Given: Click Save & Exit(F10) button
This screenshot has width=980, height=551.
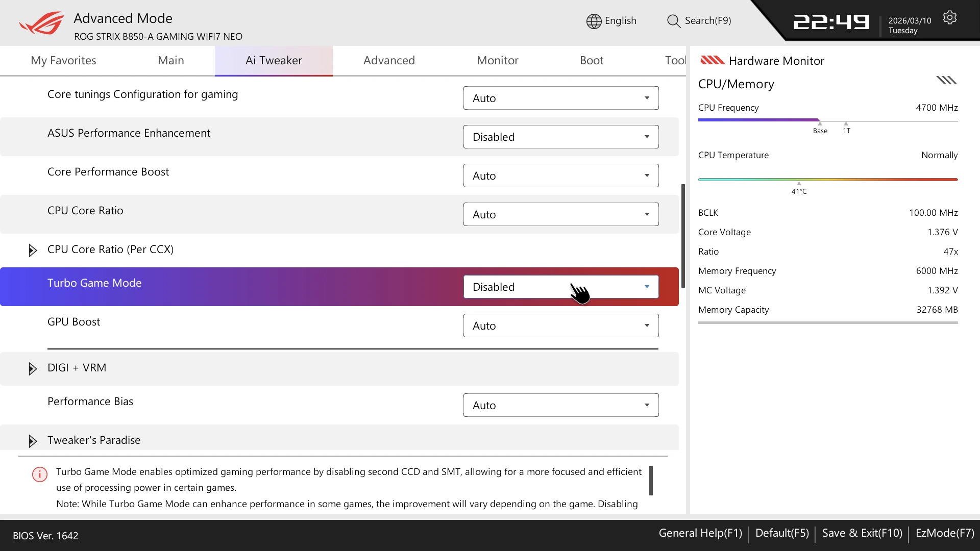Looking at the screenshot, I should click(862, 533).
